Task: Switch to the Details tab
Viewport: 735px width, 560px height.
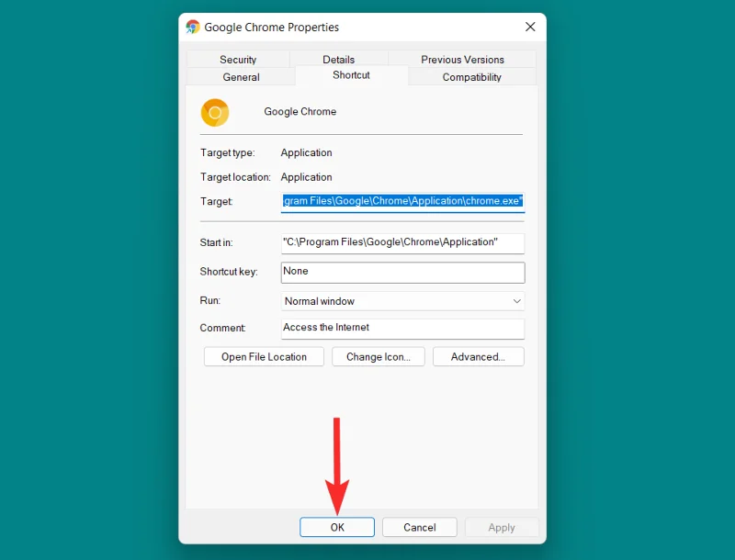Action: click(x=338, y=59)
